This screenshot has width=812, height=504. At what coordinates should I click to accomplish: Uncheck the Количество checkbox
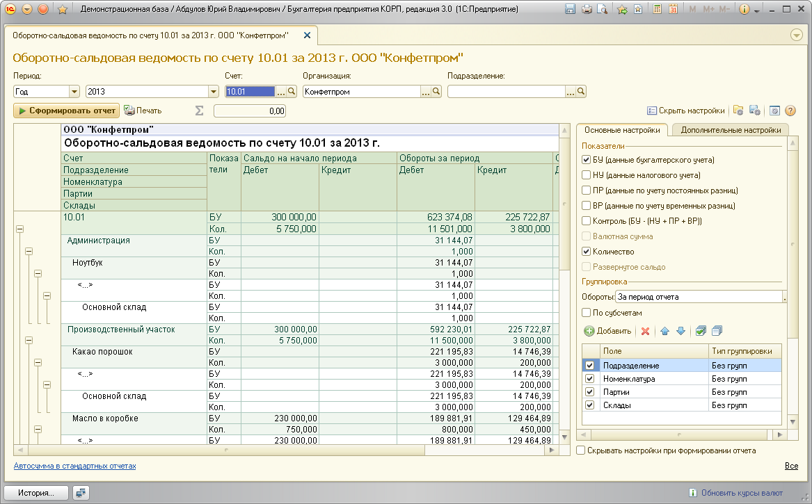tap(586, 252)
